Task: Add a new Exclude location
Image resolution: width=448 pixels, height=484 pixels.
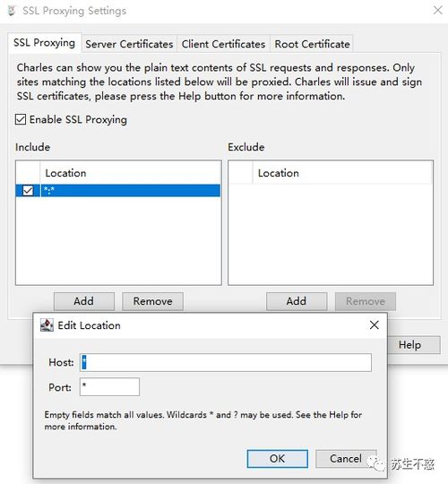Action: 297,301
